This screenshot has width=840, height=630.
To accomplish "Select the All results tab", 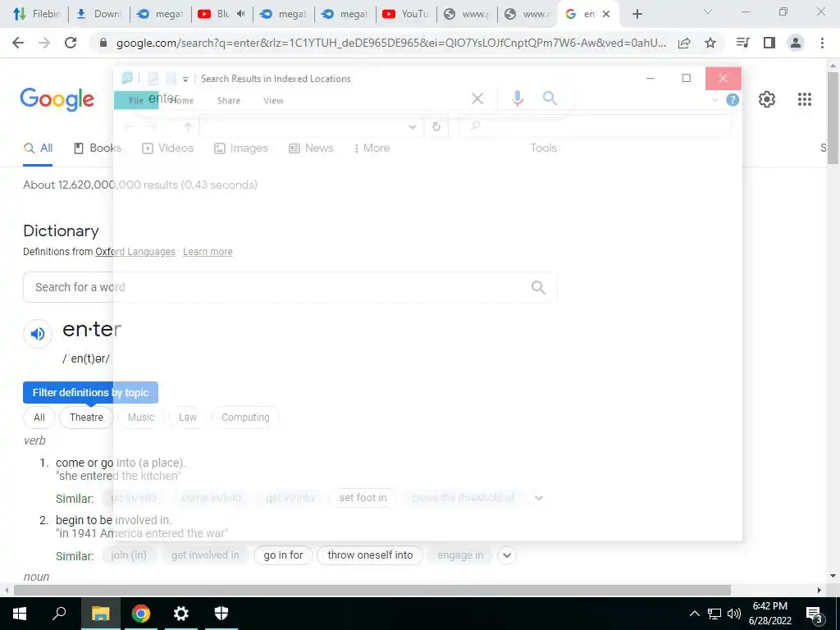I will (38, 148).
